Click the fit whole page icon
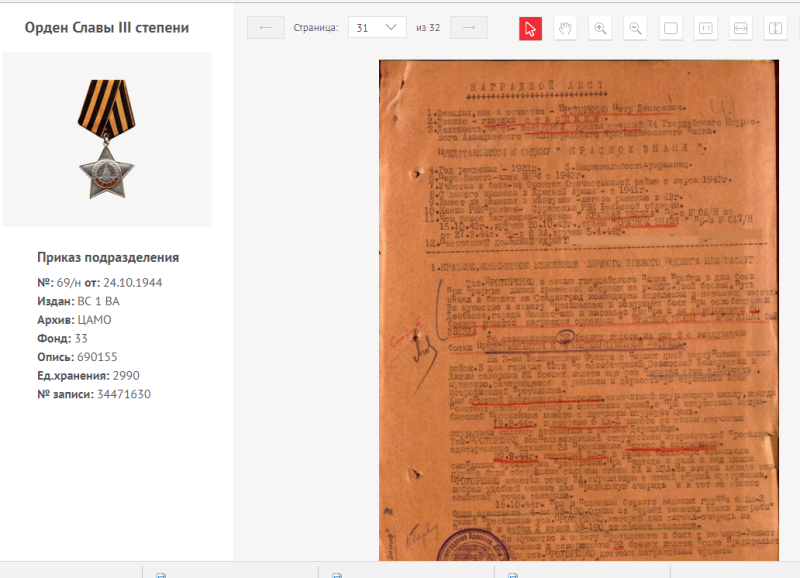This screenshot has width=800, height=578. pos(671,28)
